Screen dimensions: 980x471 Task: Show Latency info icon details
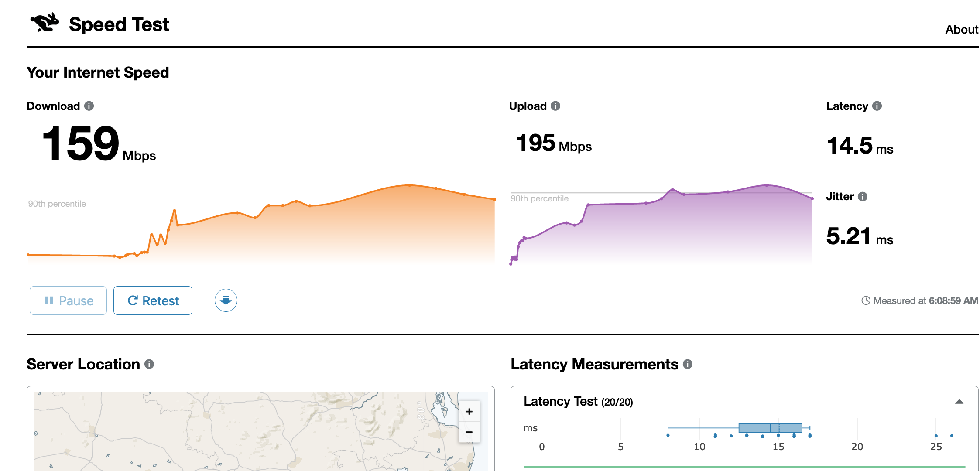tap(877, 106)
